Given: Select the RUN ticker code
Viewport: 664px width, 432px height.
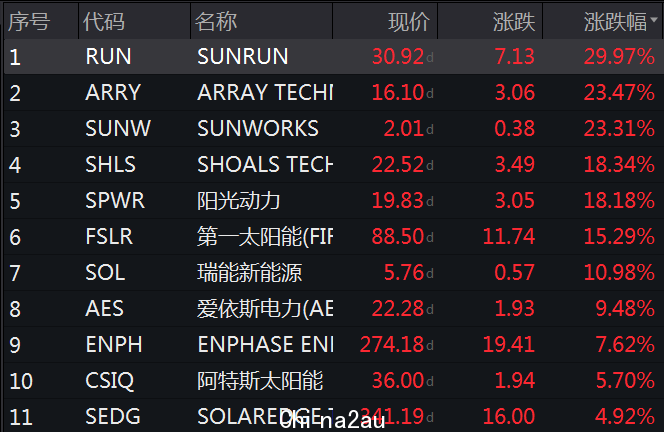Looking at the screenshot, I should pos(108,56).
